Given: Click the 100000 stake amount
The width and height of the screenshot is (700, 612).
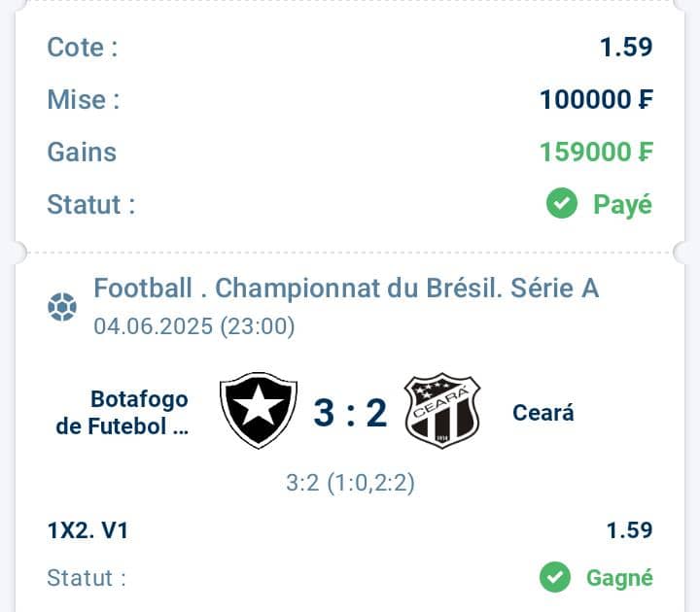Looking at the screenshot, I should coord(596,99).
